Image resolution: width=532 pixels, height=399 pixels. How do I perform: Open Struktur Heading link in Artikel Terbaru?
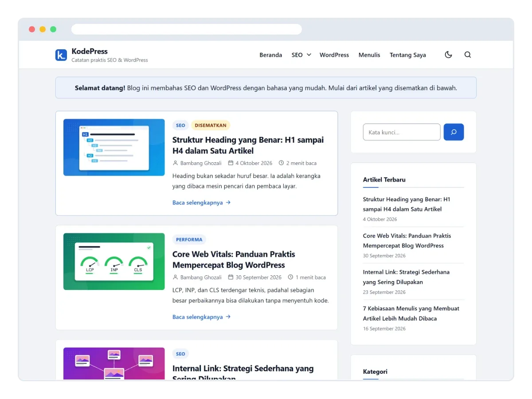[407, 204]
